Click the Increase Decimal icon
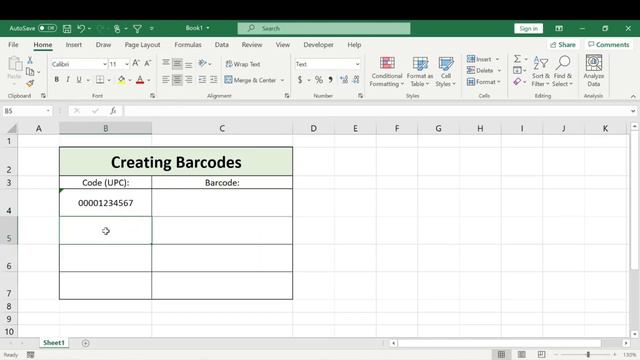The image size is (640, 360). [344, 80]
